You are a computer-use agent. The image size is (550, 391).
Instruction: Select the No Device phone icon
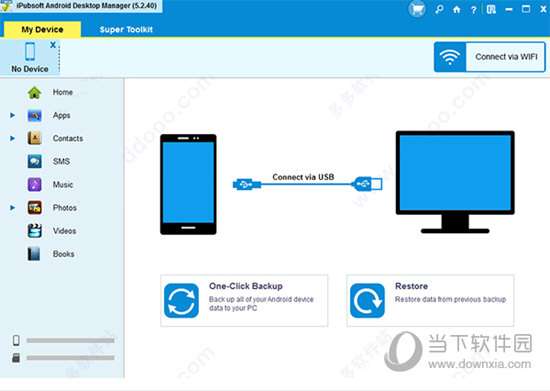click(30, 51)
